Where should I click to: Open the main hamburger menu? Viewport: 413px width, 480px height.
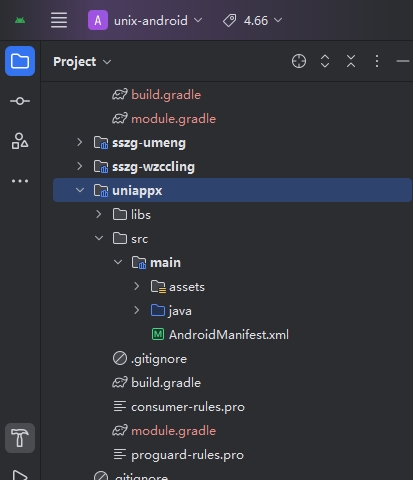point(59,20)
